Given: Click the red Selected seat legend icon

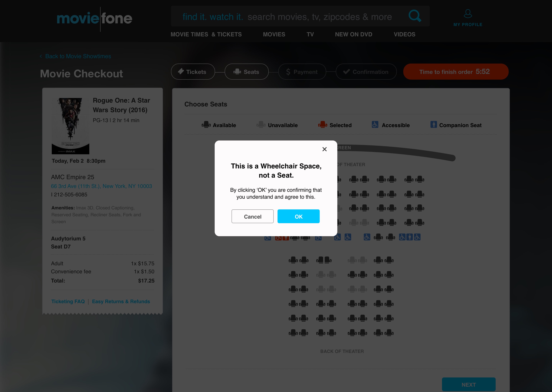Looking at the screenshot, I should click(x=323, y=125).
